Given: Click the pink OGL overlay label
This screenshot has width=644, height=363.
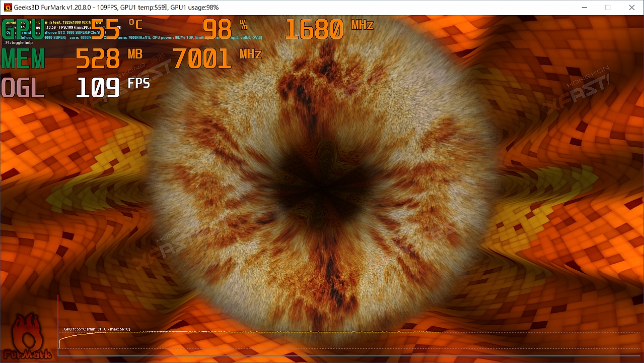Looking at the screenshot, I should coord(23,88).
